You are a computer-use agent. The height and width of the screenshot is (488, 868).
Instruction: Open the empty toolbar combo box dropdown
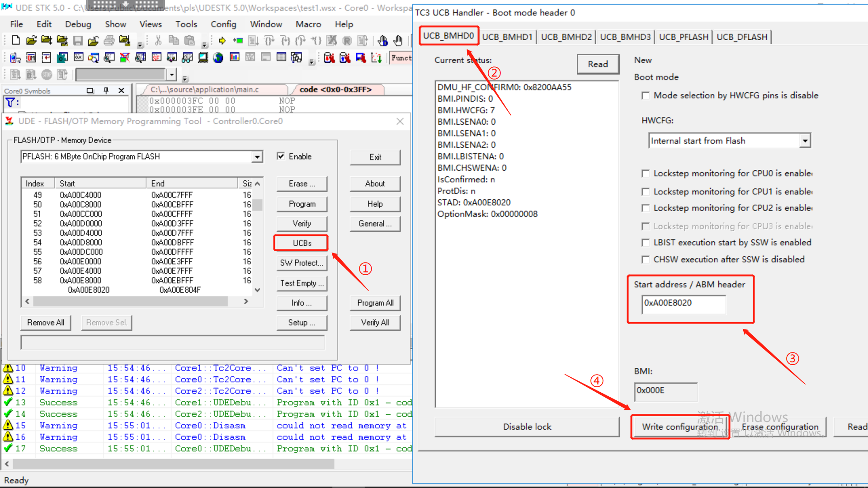tap(171, 75)
